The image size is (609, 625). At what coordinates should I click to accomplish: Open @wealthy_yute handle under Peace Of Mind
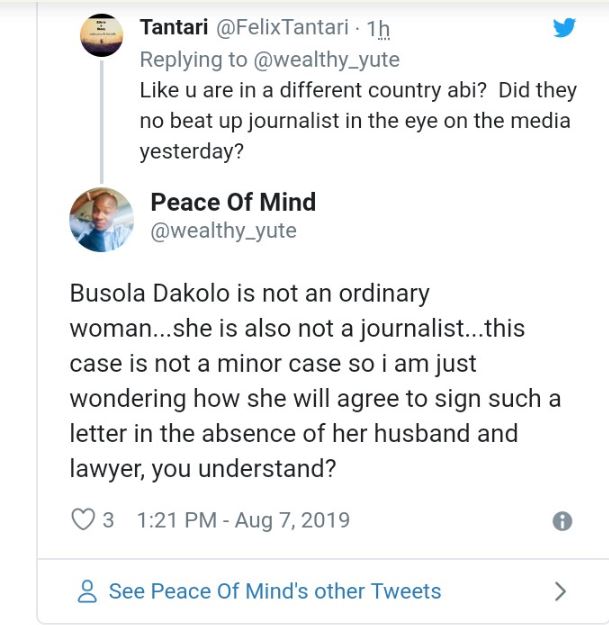pos(223,231)
